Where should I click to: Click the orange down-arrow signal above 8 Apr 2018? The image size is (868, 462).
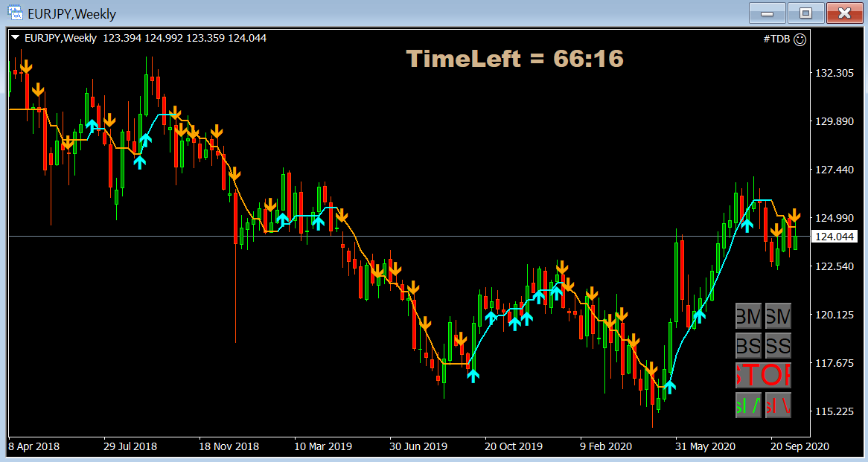point(27,65)
